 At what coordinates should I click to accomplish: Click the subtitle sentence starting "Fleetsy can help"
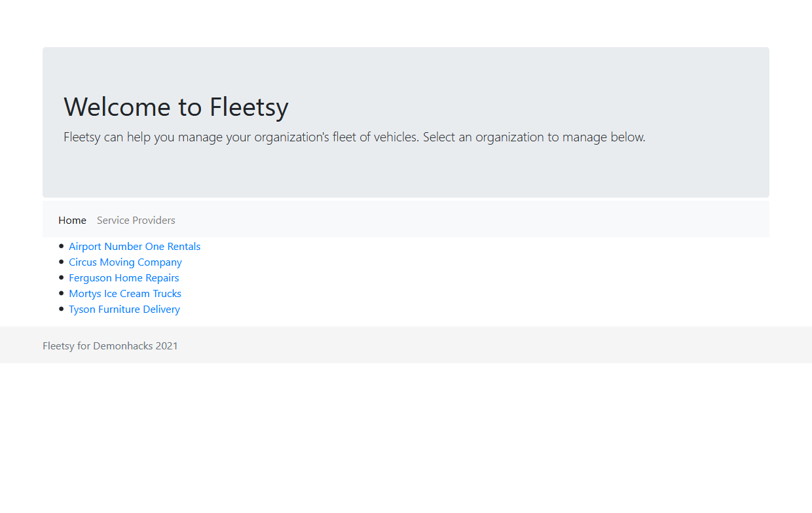tap(241, 137)
